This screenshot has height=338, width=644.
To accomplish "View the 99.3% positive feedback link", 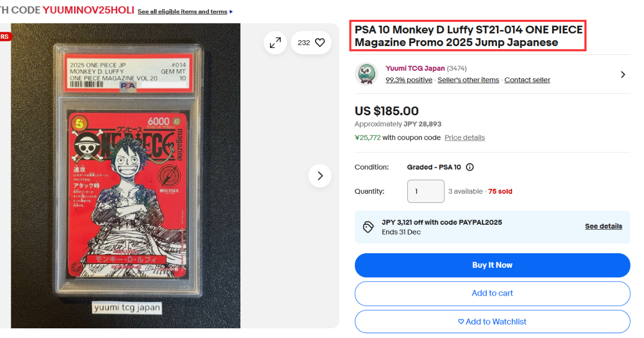I will (x=408, y=80).
